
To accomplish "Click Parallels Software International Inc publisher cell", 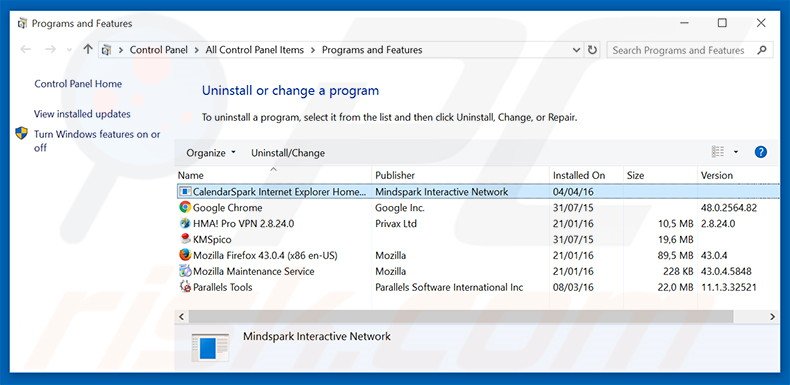I will coord(449,287).
